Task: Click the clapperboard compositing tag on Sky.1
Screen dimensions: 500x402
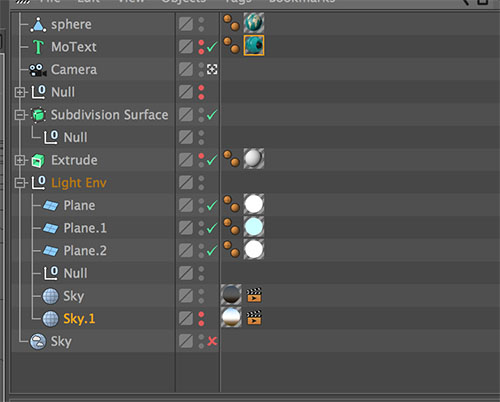Action: [254, 318]
